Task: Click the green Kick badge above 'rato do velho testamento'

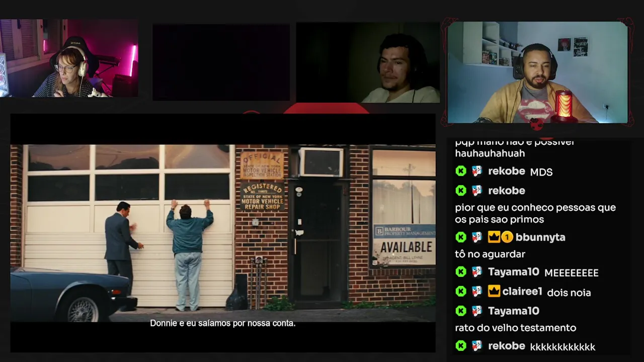Action: (461, 311)
